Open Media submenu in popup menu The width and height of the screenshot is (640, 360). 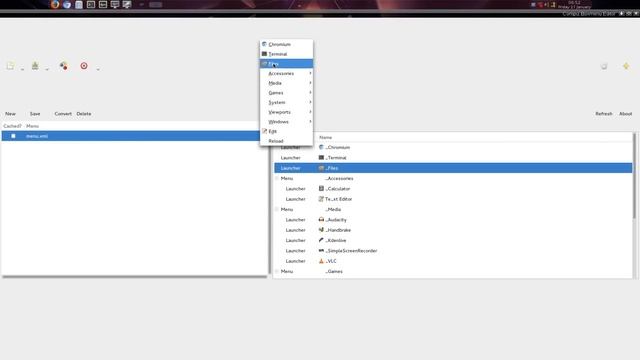tap(287, 83)
